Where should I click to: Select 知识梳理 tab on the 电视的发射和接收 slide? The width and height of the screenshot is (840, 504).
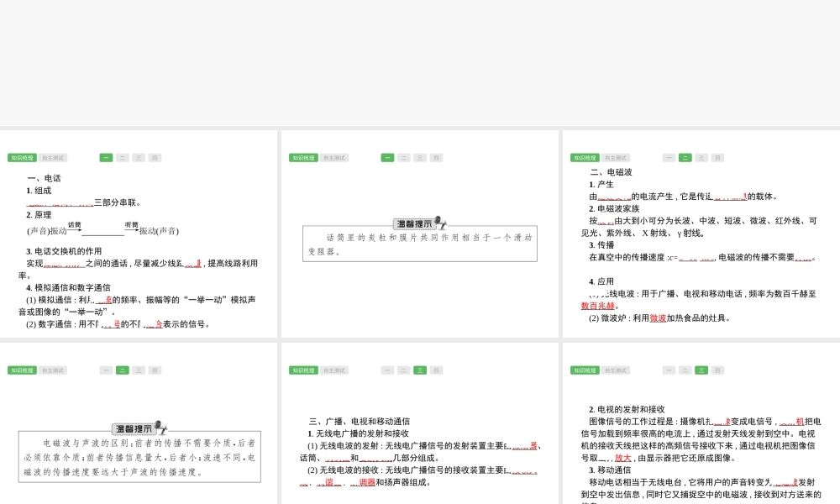point(585,370)
